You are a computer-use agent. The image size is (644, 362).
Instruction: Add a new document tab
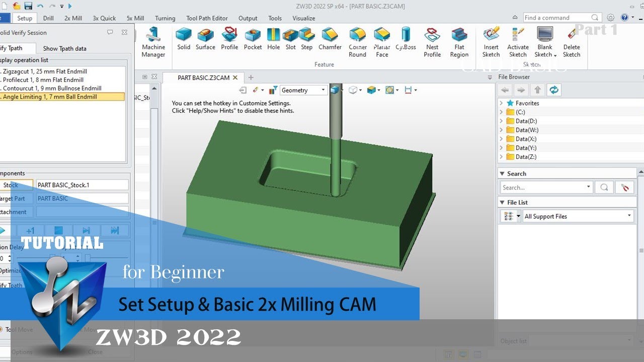(251, 77)
